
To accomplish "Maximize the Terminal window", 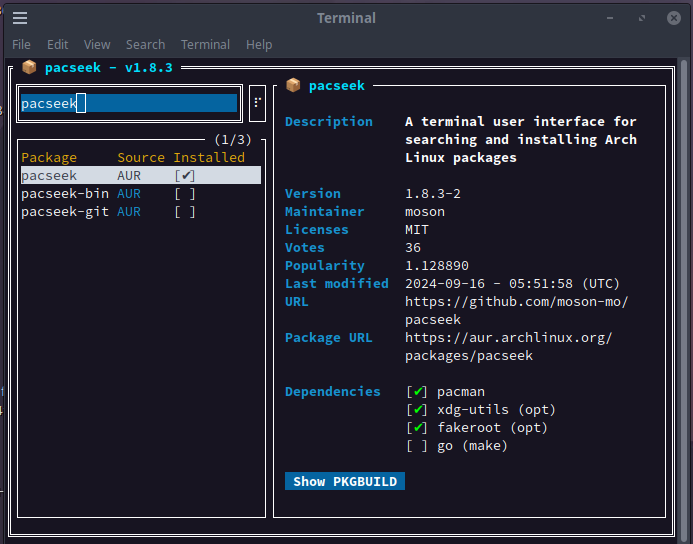I will (x=642, y=18).
